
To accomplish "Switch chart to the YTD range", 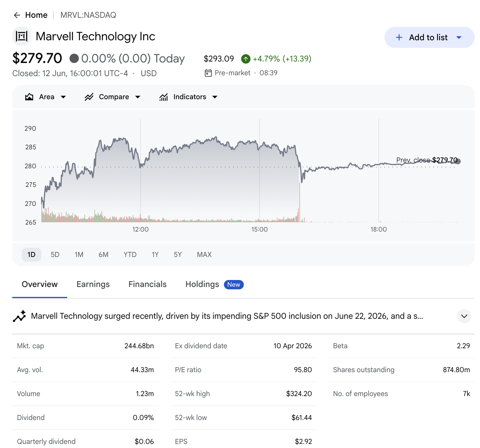I will [130, 255].
